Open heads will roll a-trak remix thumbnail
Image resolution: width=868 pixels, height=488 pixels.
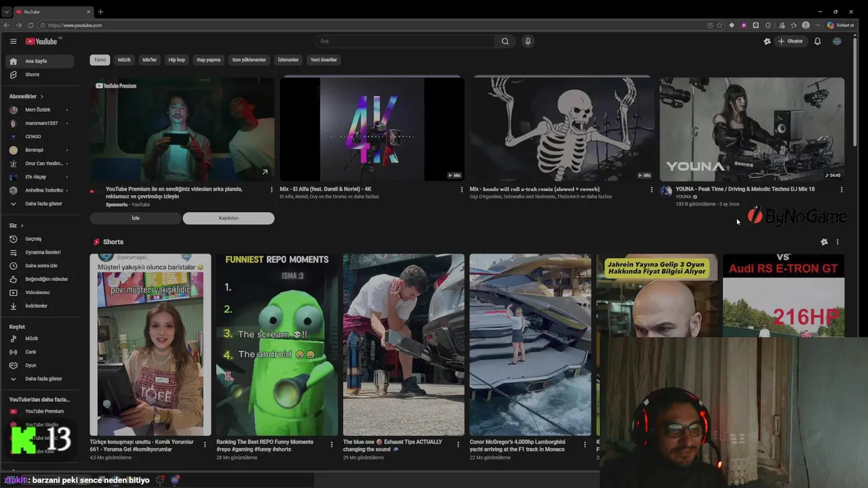tap(562, 129)
